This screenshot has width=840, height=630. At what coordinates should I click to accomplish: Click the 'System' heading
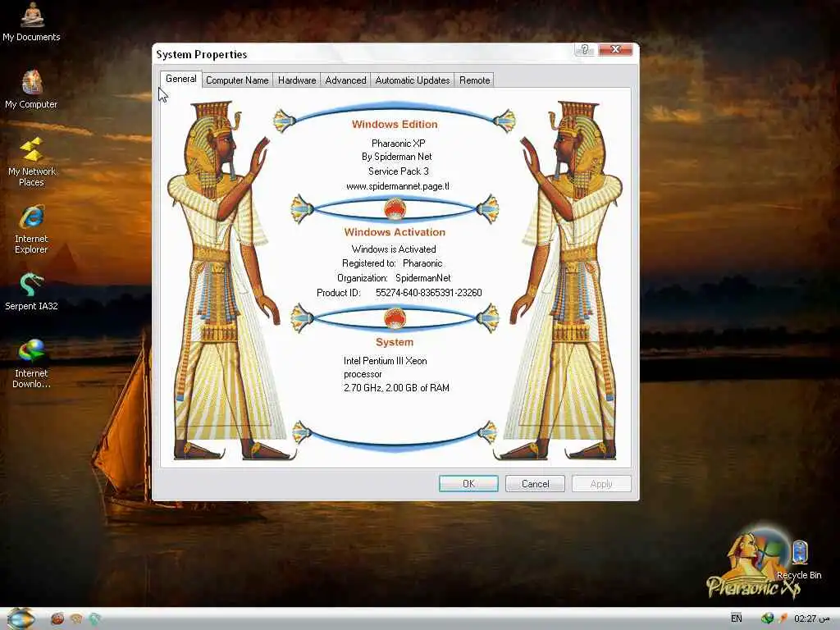point(395,342)
